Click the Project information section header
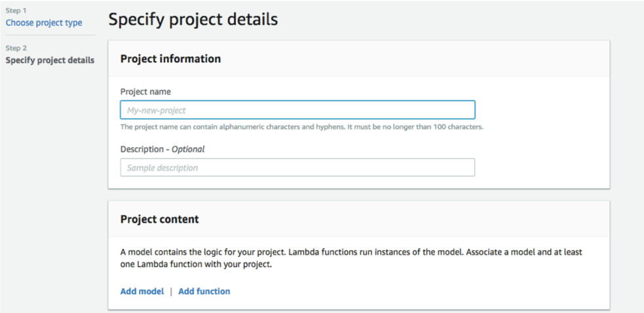 pyautogui.click(x=170, y=59)
